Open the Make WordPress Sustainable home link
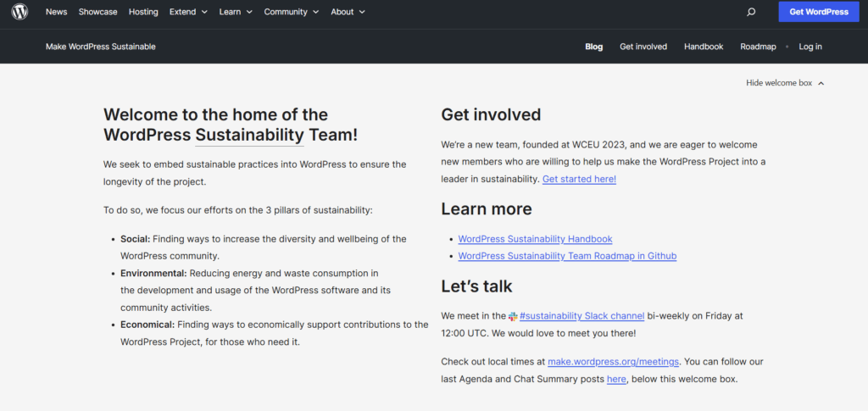Viewport: 868px width, 411px height. pos(101,47)
